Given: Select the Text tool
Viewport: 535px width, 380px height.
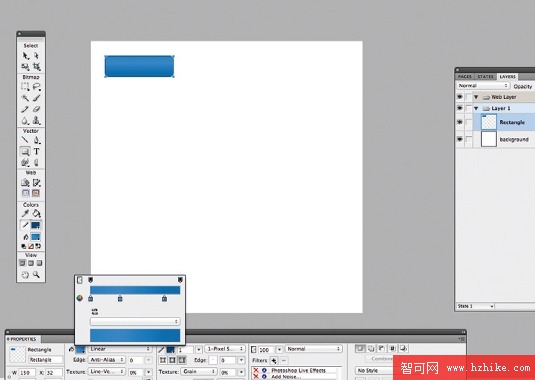Looking at the screenshot, I should pyautogui.click(x=37, y=151).
